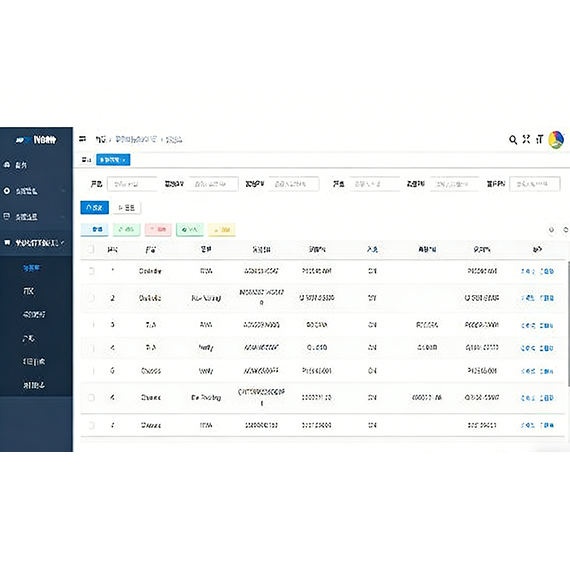Collapse the expanded fourth sidebar menu group

tap(36, 243)
